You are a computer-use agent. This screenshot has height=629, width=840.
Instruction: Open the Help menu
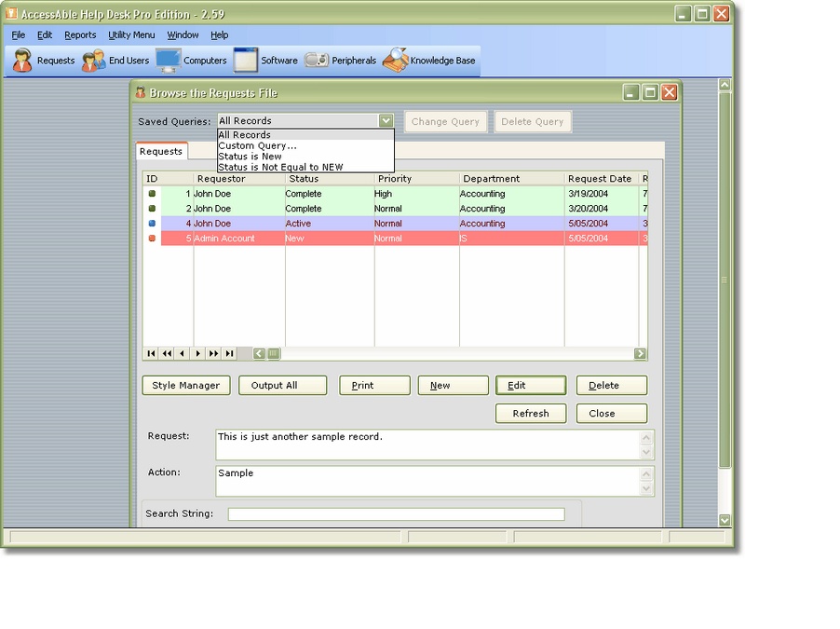tap(219, 34)
